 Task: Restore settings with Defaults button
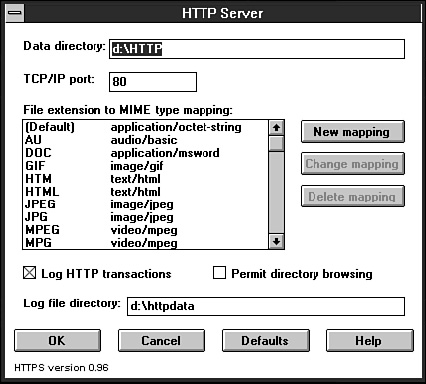266,341
